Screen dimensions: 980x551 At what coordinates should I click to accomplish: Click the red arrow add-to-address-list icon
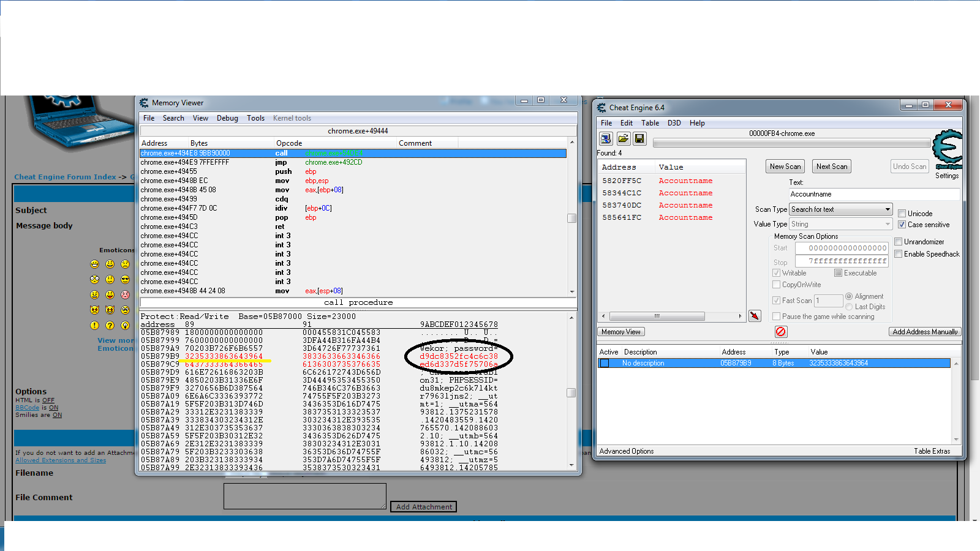[x=755, y=316]
